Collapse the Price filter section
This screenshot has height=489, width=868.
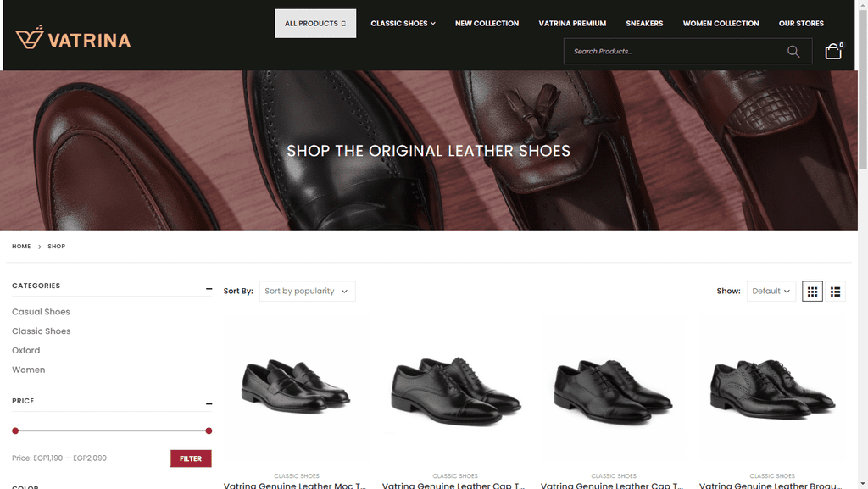(x=209, y=403)
